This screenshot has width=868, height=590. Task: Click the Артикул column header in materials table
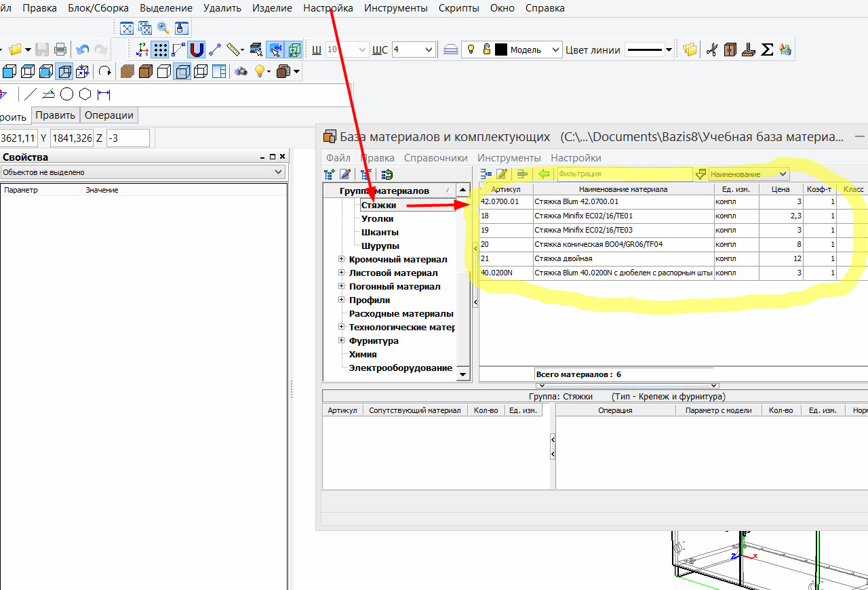tap(506, 189)
